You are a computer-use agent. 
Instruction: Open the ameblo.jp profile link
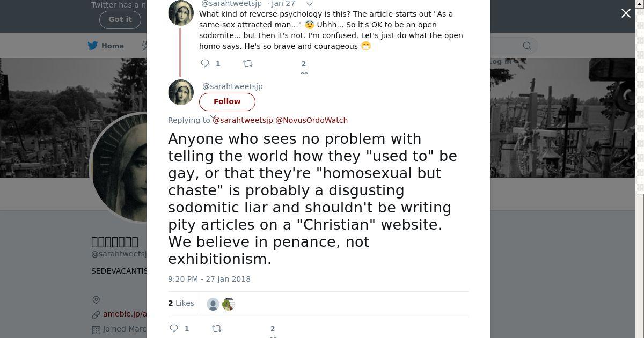[125, 314]
